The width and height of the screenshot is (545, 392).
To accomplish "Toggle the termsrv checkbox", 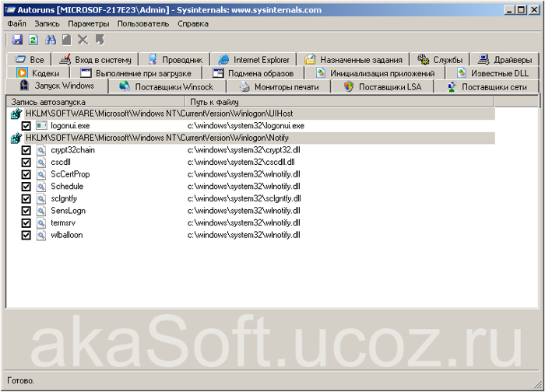I will (x=26, y=223).
